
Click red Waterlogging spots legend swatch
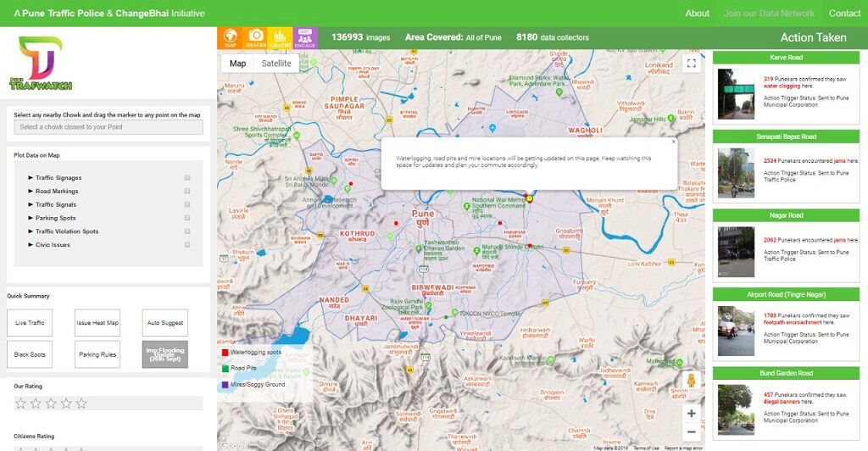pyautogui.click(x=225, y=353)
